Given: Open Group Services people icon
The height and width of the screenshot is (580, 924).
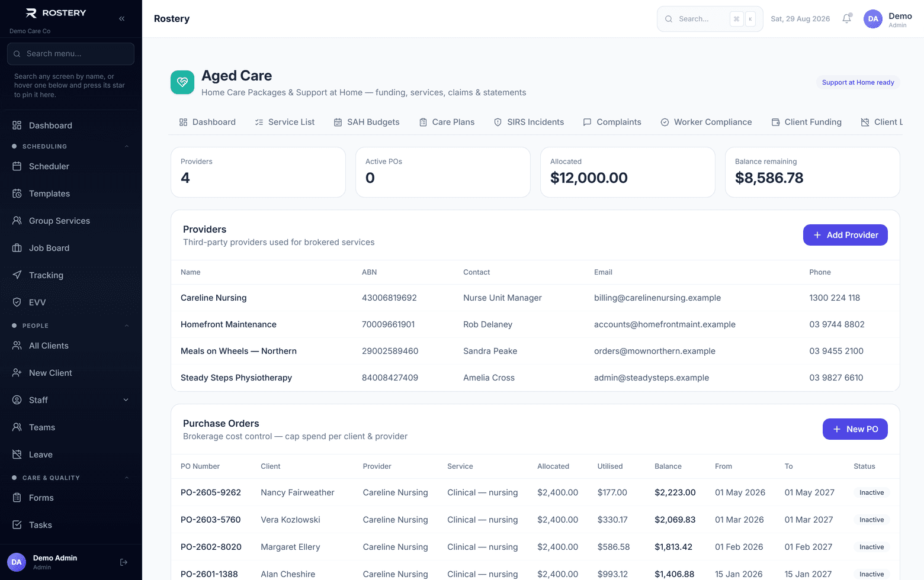Looking at the screenshot, I should coord(17,221).
